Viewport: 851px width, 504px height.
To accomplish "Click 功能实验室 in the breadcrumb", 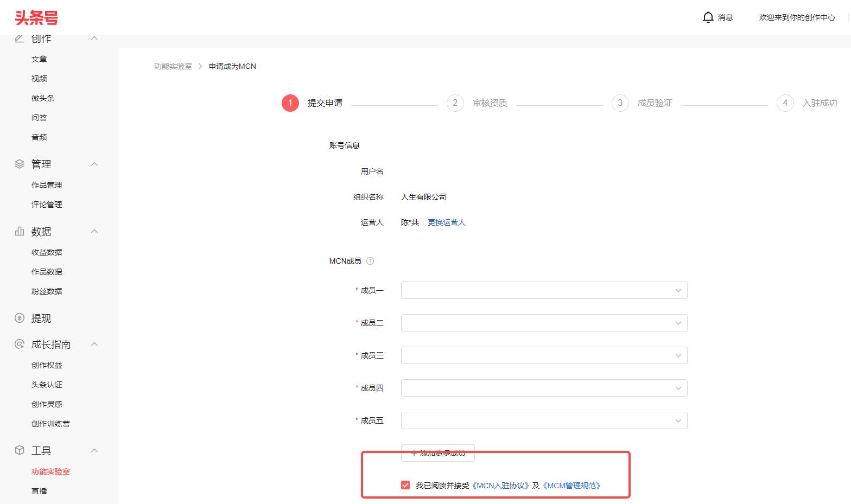I will (x=173, y=66).
